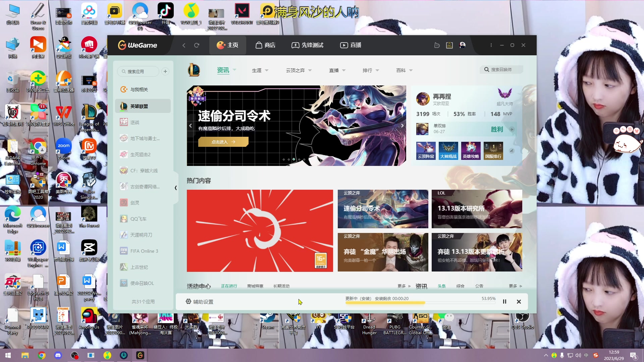Click the 搜索应用 search field
Image resolution: width=644 pixels, height=362 pixels.
click(x=138, y=71)
